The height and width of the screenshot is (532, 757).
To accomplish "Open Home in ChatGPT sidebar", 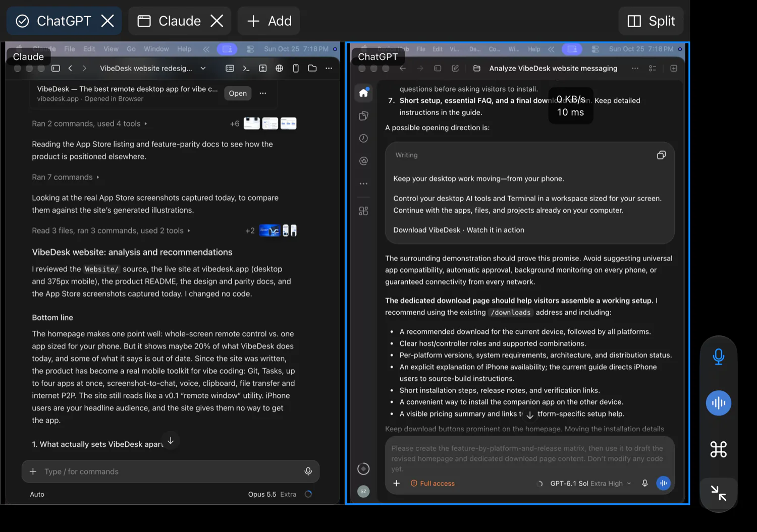I will click(363, 93).
